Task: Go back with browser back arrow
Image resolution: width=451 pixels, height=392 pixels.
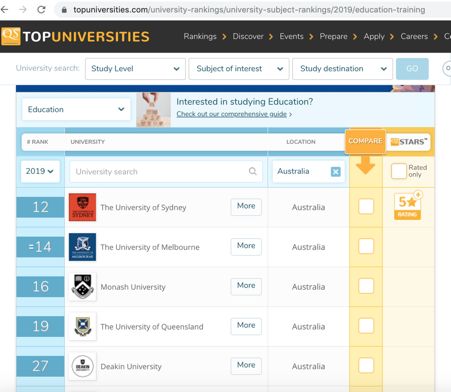Action: (x=4, y=10)
